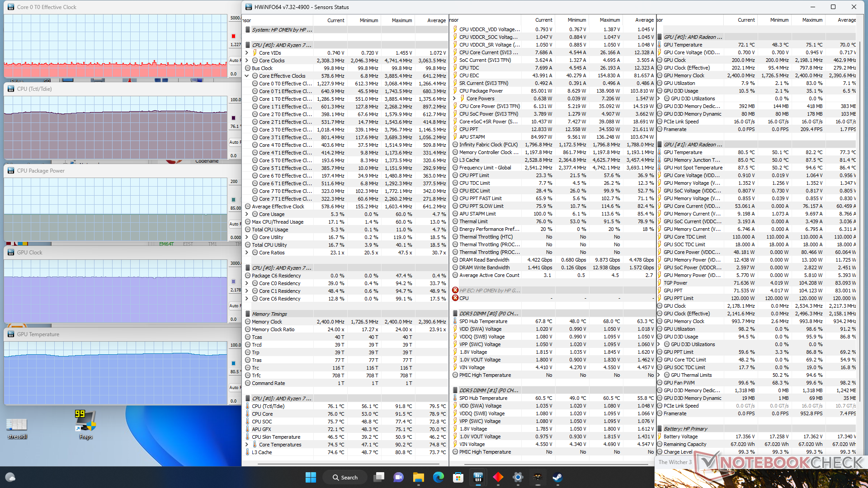Viewport: 868px width, 488px height.
Task: Click thermometer icon beside GPU Hot Spot Temperature
Action: pyautogui.click(x=660, y=168)
